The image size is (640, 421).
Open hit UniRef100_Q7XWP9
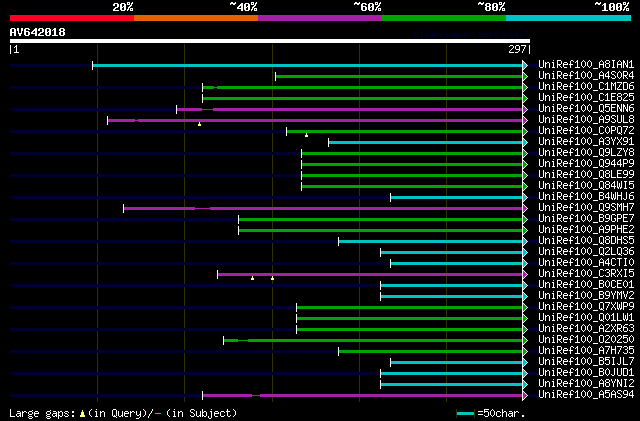pyautogui.click(x=586, y=307)
